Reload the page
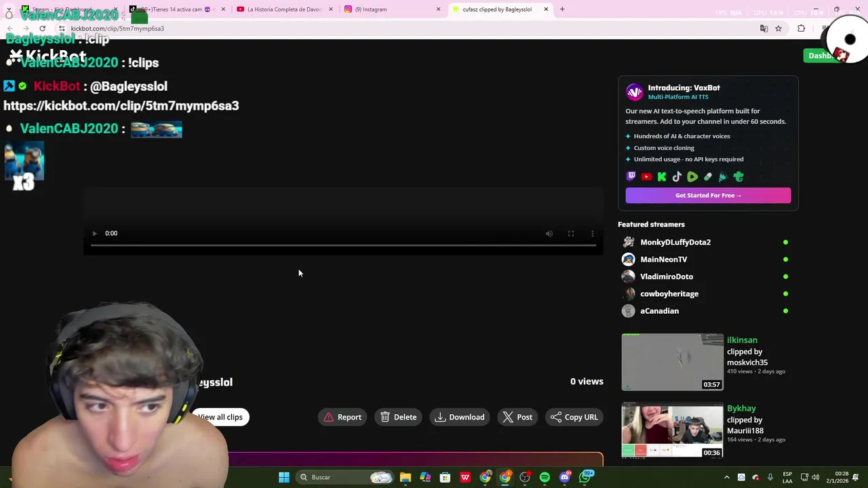 [x=42, y=28]
